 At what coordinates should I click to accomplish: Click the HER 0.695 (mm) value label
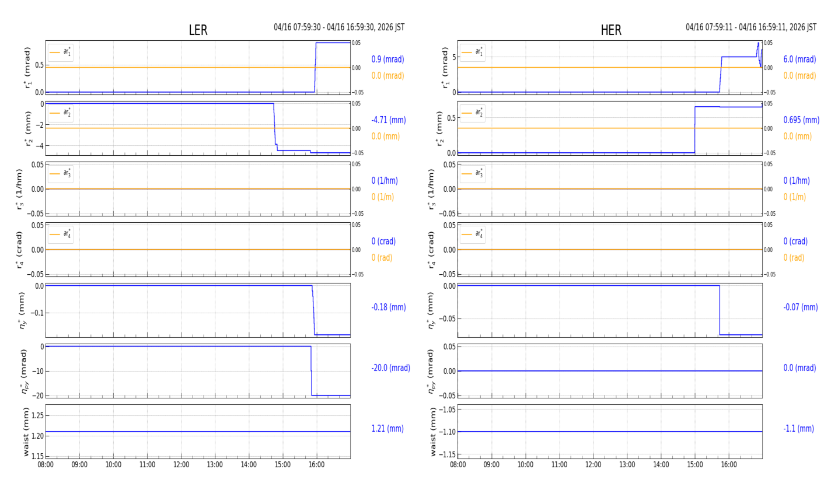point(801,120)
